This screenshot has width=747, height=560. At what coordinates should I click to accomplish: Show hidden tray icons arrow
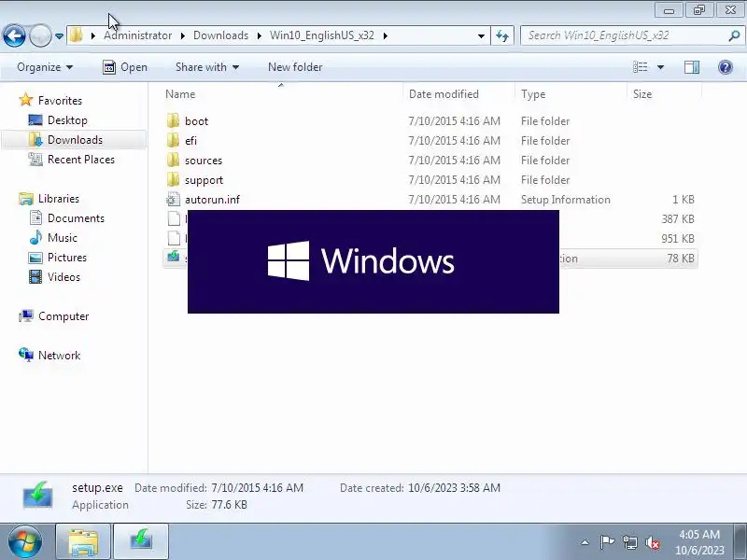coord(585,542)
